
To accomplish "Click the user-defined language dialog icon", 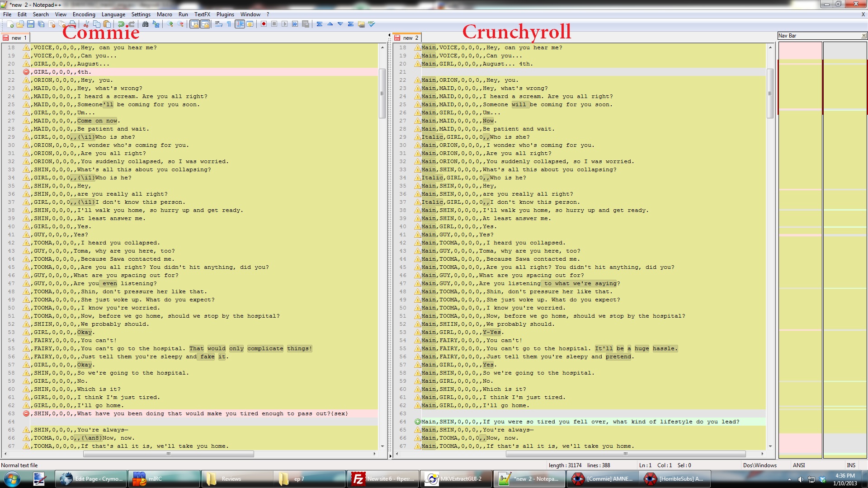I will 250,24.
